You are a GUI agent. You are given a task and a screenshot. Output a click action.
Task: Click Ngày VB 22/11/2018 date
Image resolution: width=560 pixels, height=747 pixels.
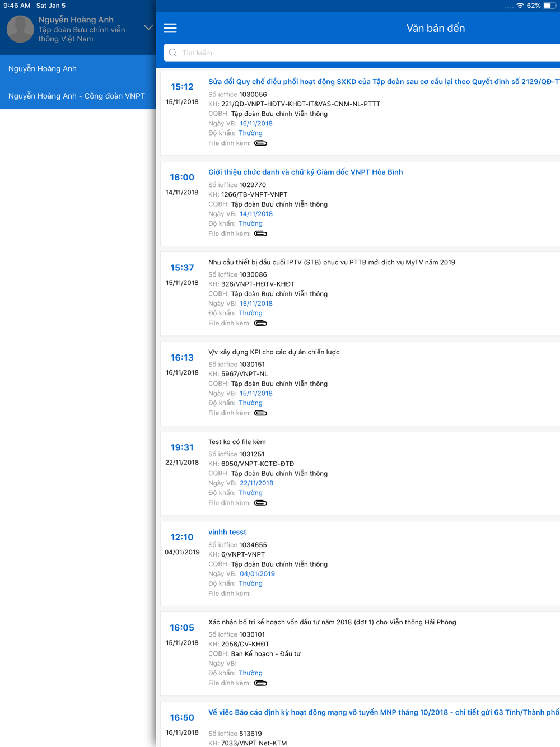[x=256, y=483]
